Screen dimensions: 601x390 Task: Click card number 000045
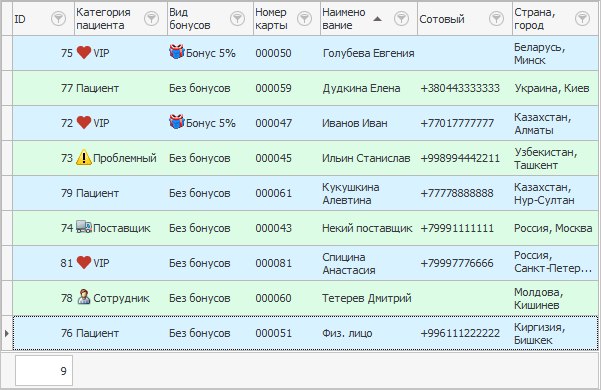pos(273,158)
